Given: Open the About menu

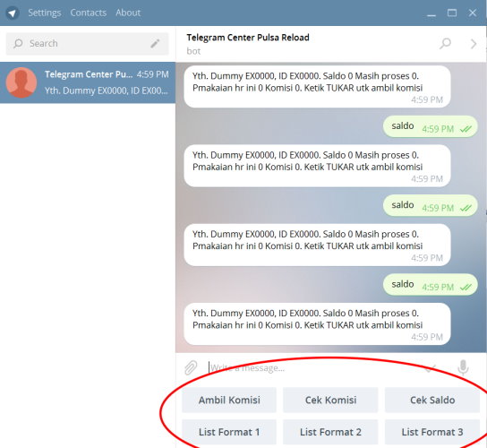Looking at the screenshot, I should click(128, 13).
